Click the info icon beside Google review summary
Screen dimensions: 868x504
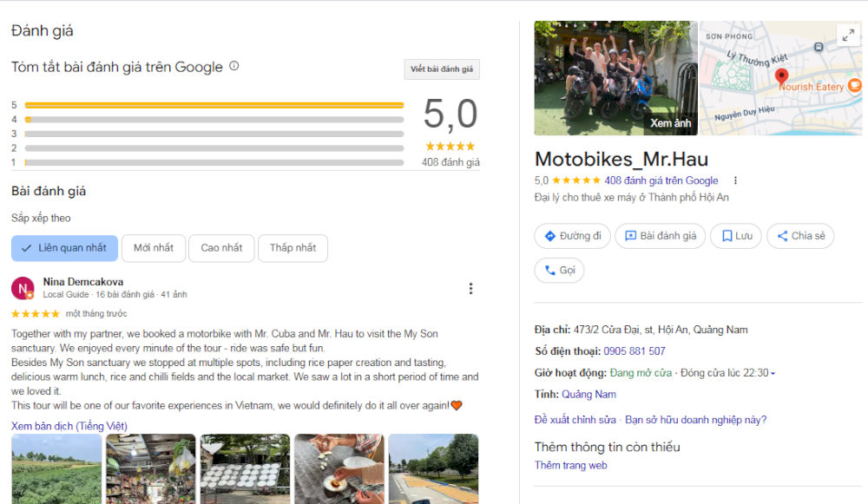234,66
